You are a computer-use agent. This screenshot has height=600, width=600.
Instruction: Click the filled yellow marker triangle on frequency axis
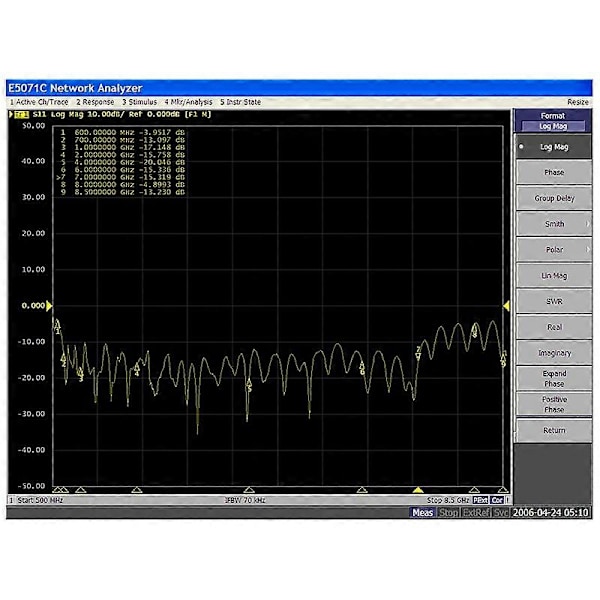[x=418, y=490]
